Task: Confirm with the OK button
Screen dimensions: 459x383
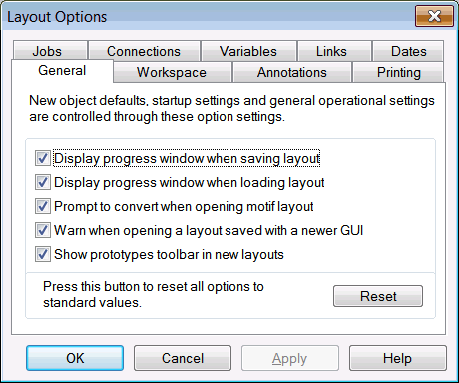Action: (75, 358)
